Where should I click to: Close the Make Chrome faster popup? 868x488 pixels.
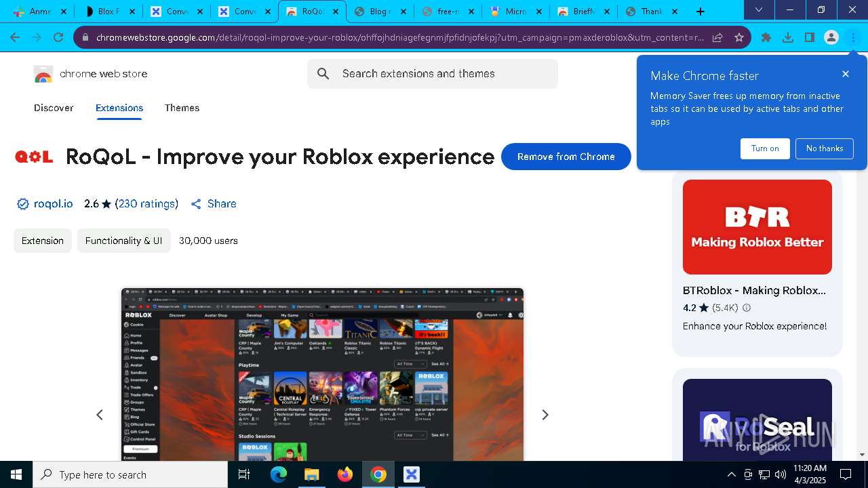click(x=846, y=74)
